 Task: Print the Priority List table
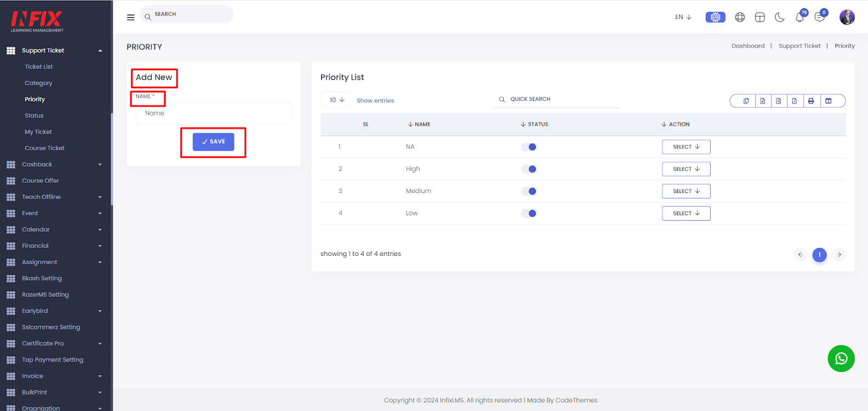(x=811, y=101)
